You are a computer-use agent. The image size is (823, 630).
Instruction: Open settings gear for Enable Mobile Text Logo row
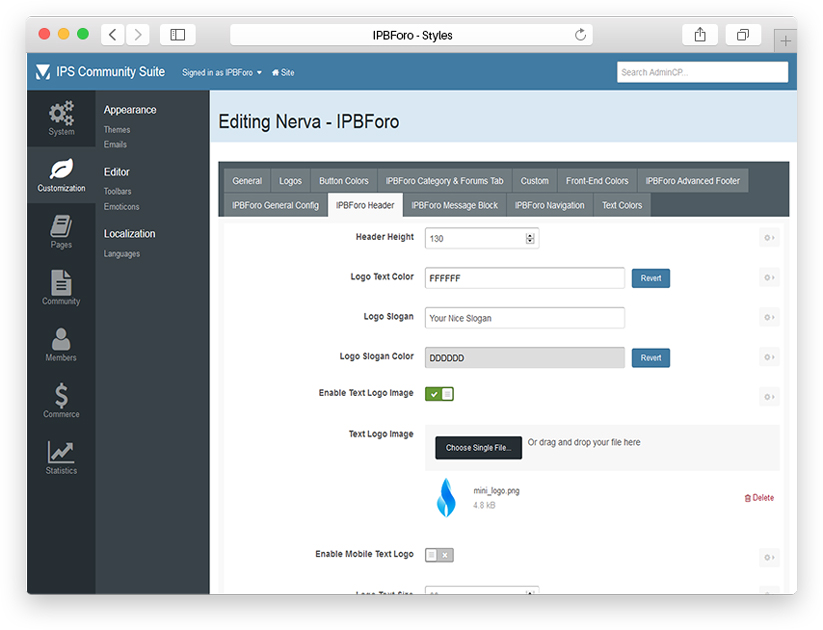tap(769, 558)
